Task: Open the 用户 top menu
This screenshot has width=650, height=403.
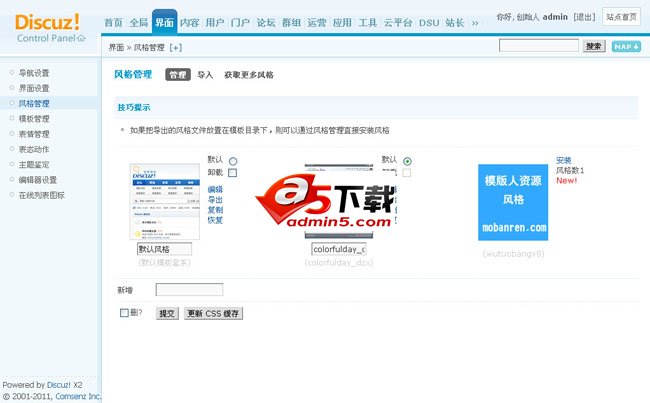Action: click(215, 22)
